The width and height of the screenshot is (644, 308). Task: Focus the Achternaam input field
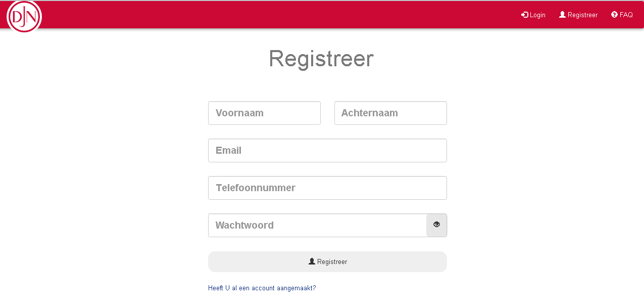(x=390, y=113)
